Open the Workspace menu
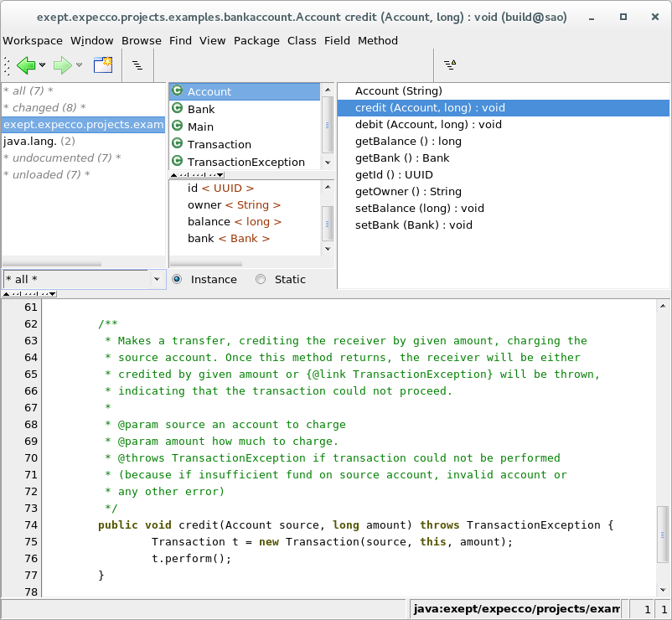The image size is (672, 620). 33,40
